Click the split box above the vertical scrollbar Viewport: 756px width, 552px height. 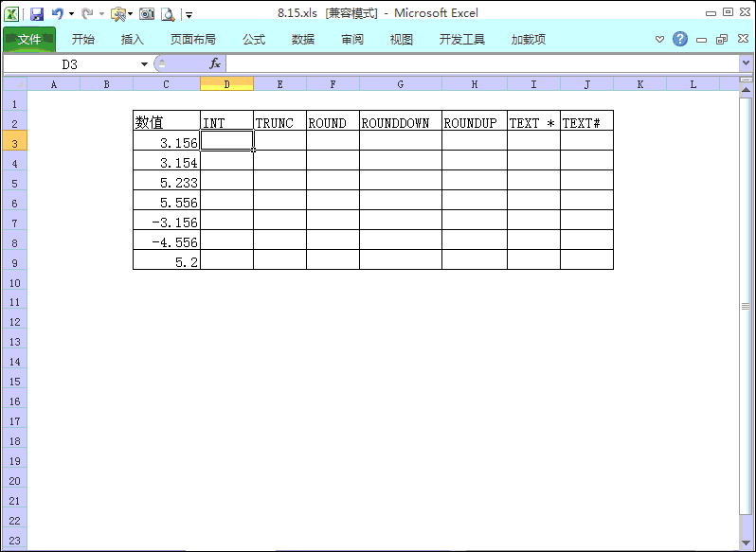pos(746,80)
